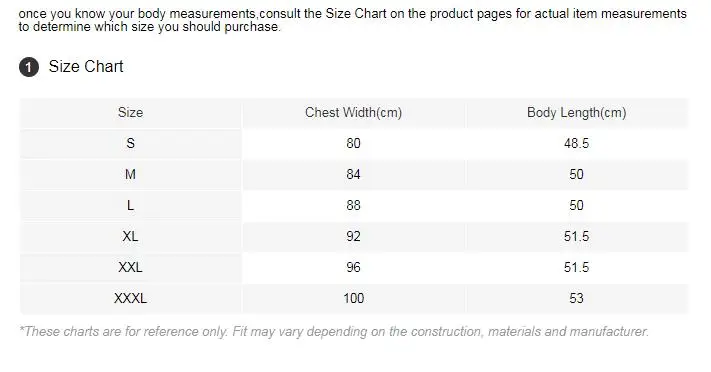Click the Body Length(cm) column header
This screenshot has width=711, height=372.
click(576, 113)
